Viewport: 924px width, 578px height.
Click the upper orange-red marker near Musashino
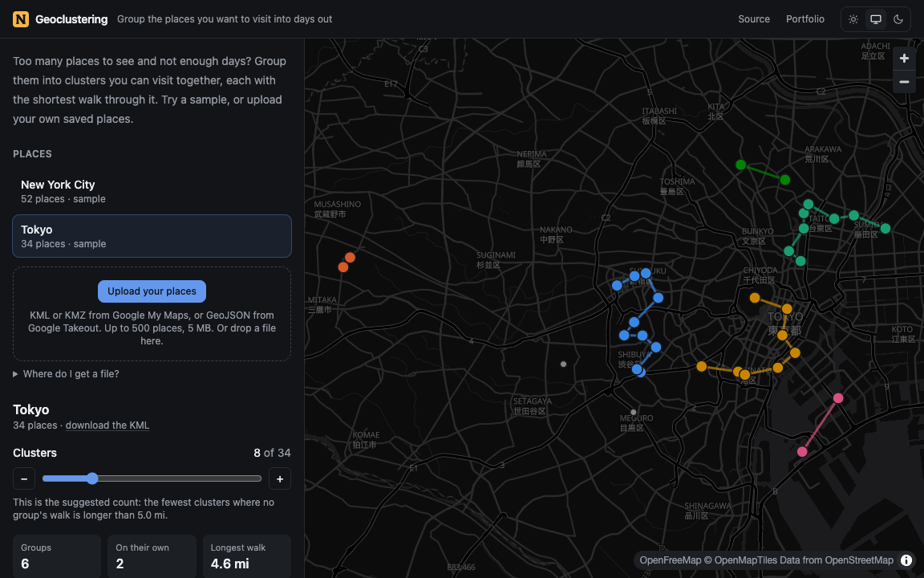point(350,257)
